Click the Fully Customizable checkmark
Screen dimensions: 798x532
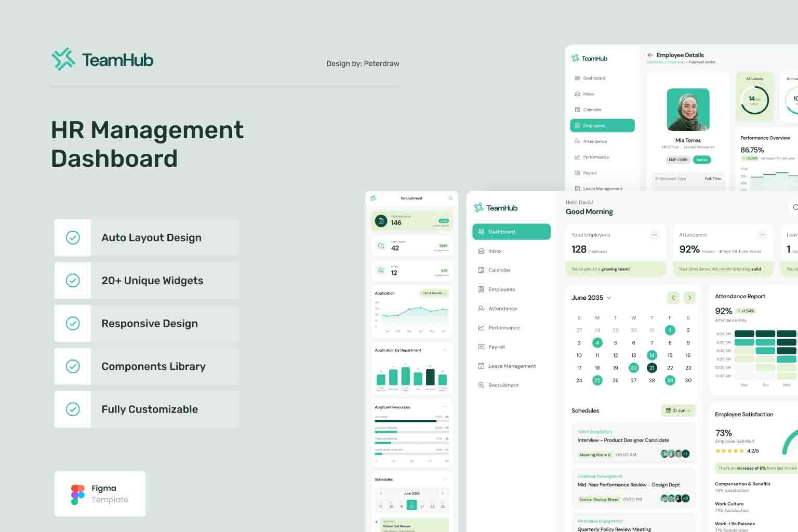(x=73, y=409)
